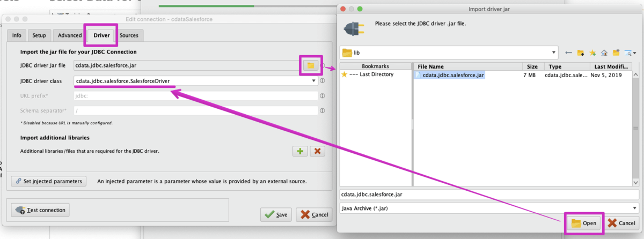Open the lib directory dropdown

(x=449, y=53)
